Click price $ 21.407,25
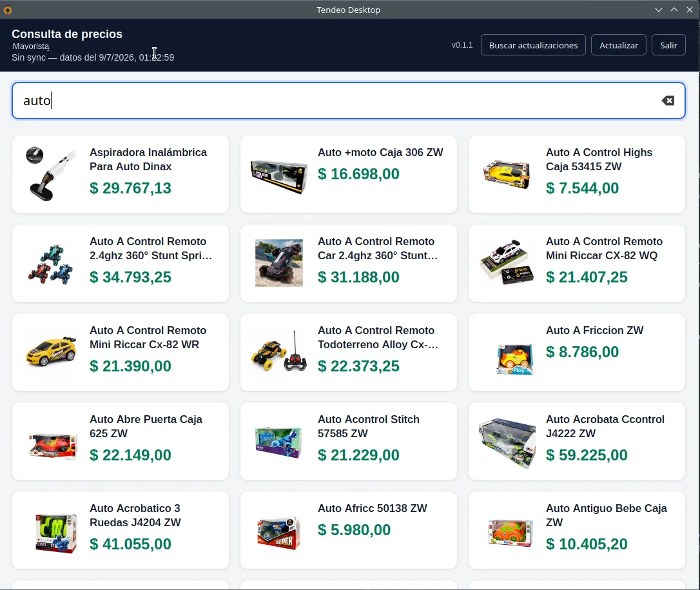The width and height of the screenshot is (700, 590). pos(587,277)
